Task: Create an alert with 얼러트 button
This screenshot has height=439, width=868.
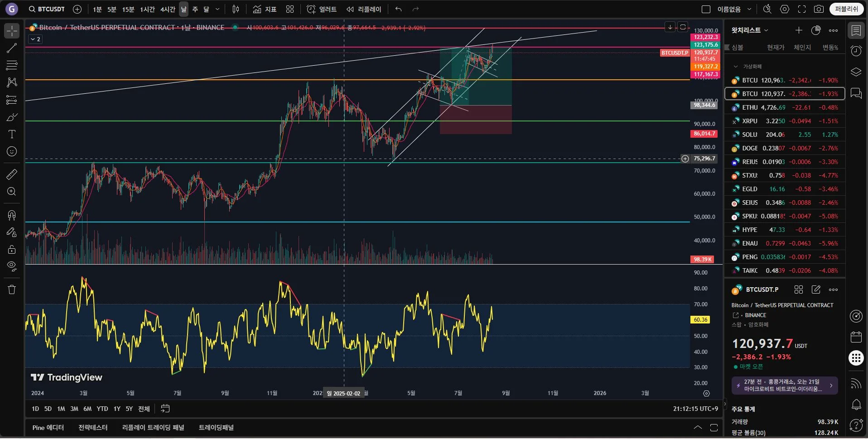Action: coord(322,9)
